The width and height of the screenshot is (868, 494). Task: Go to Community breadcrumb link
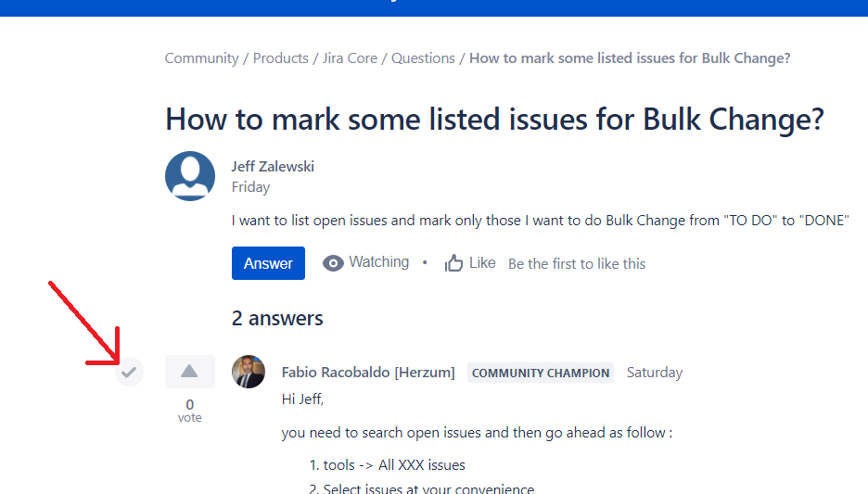click(201, 58)
